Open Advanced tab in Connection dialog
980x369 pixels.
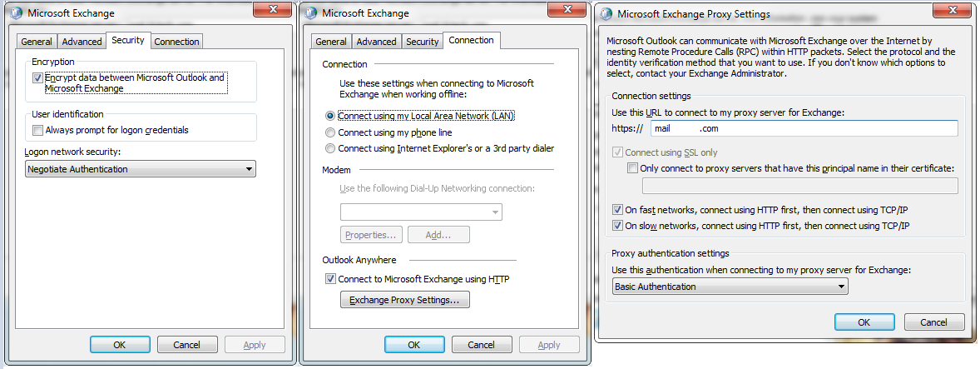[x=376, y=42]
